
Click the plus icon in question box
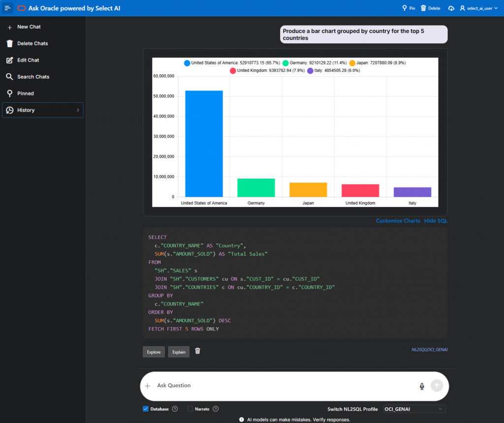coord(147,386)
